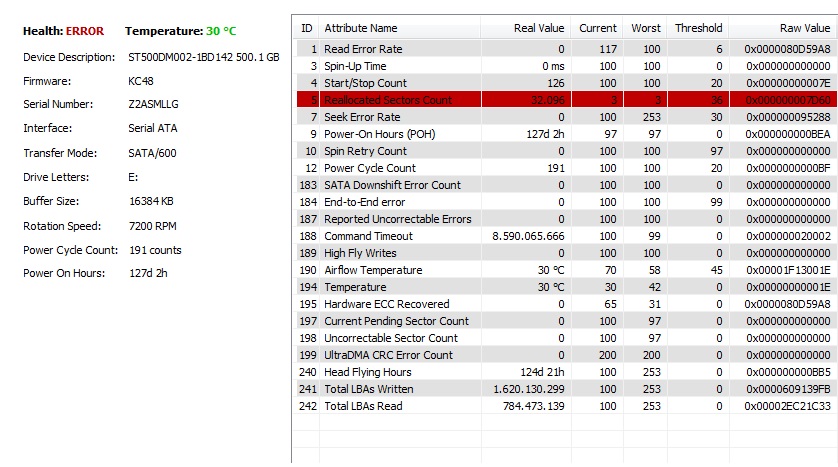Select the Spin Retry Count attribute

coord(565,151)
